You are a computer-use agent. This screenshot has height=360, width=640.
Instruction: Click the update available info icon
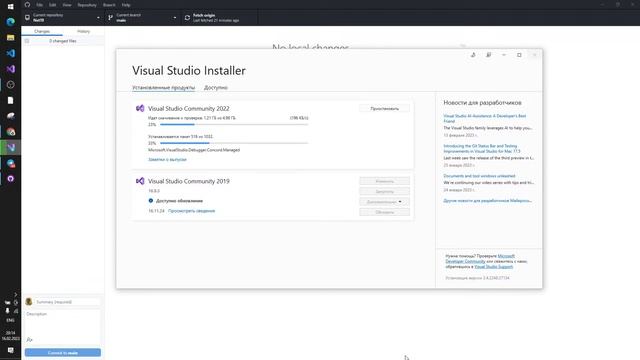[151, 200]
